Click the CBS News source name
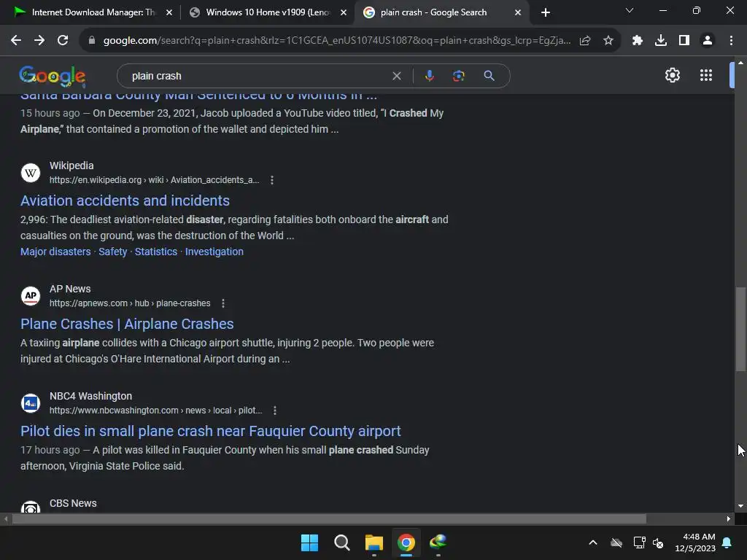The image size is (747, 560). [x=73, y=503]
